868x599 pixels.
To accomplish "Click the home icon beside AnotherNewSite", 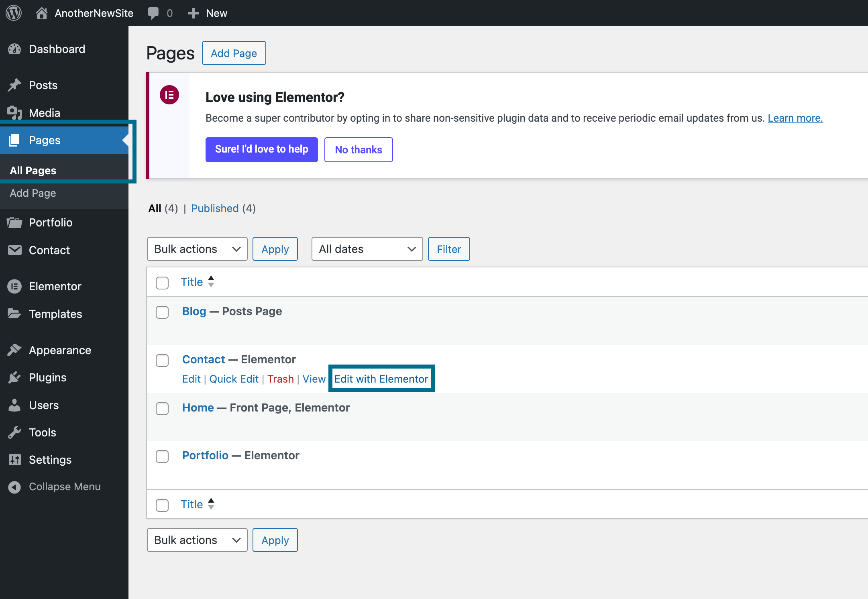I will [x=41, y=13].
